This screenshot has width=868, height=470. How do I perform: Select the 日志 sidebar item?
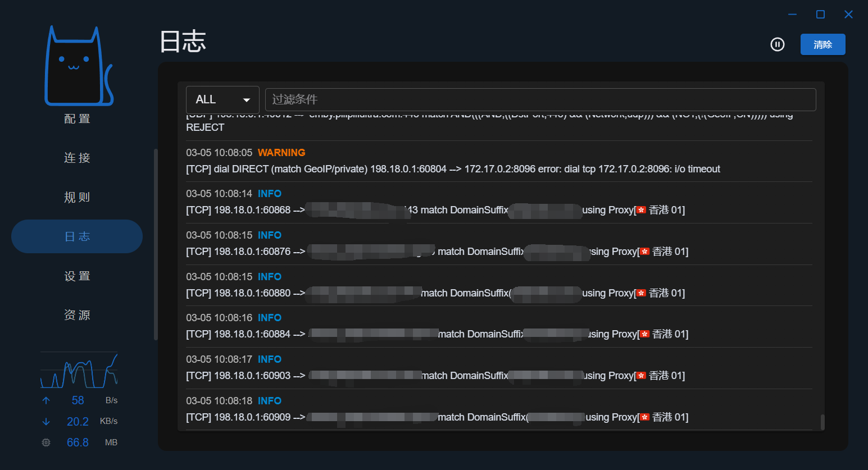(x=77, y=236)
